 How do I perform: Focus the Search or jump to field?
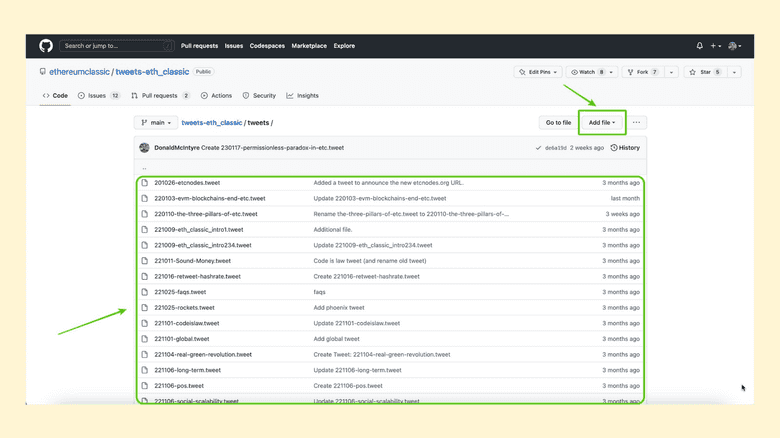(117, 46)
